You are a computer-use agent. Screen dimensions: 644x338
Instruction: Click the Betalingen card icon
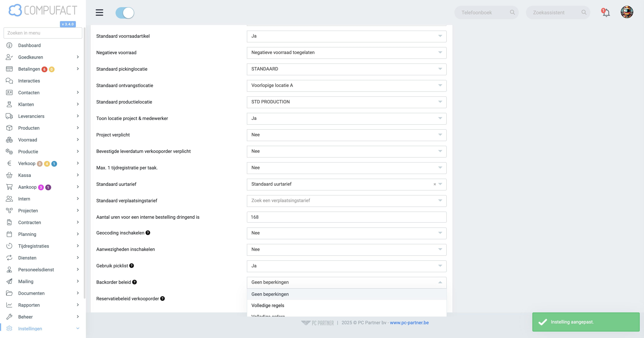pyautogui.click(x=9, y=69)
